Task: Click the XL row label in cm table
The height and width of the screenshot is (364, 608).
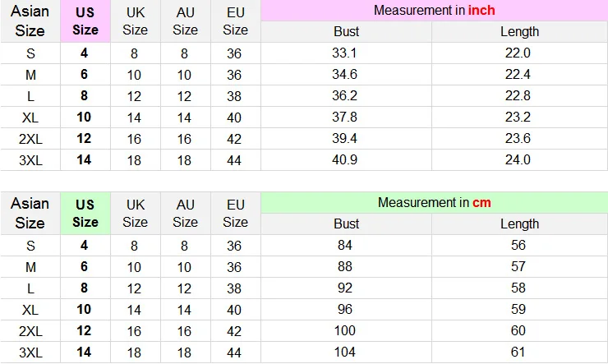Action: (30, 310)
